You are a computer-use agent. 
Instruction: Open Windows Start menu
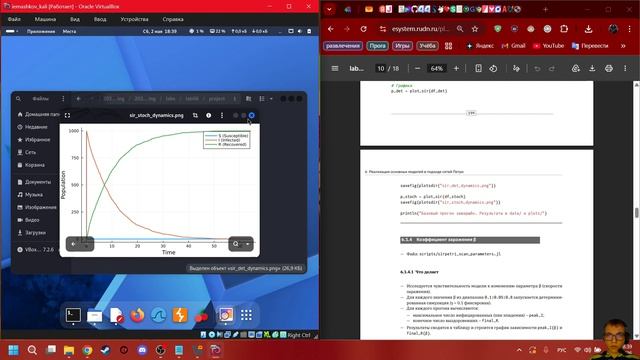click(13, 350)
